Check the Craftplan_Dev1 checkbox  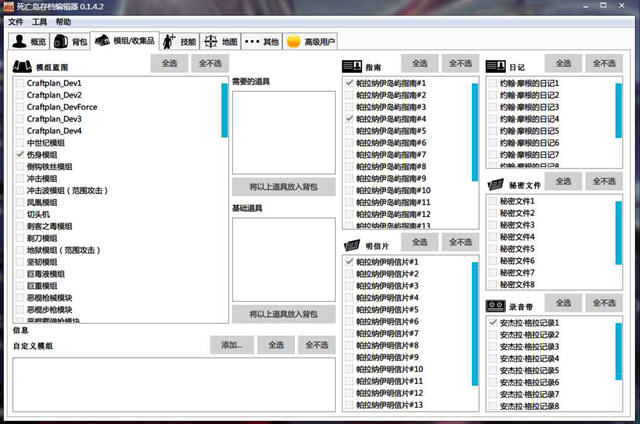click(x=20, y=83)
